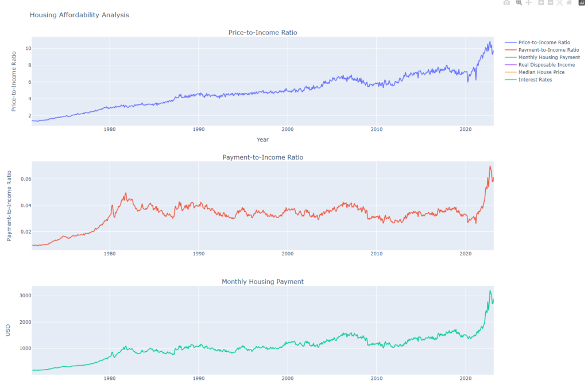Select the USD y-axis label
588x384 pixels.
pyautogui.click(x=8, y=330)
